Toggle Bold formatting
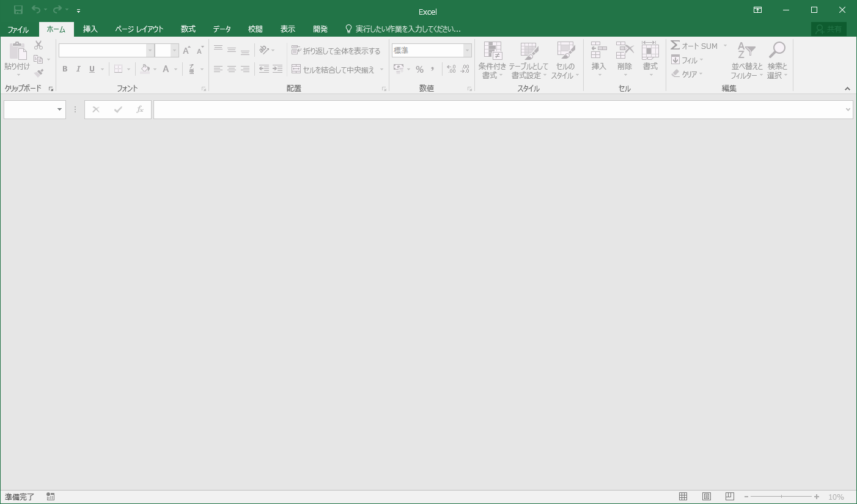This screenshot has height=504, width=857. pyautogui.click(x=65, y=69)
